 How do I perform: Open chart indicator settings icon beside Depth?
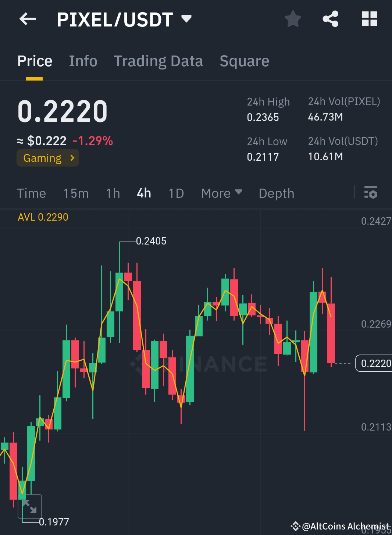[x=371, y=193]
